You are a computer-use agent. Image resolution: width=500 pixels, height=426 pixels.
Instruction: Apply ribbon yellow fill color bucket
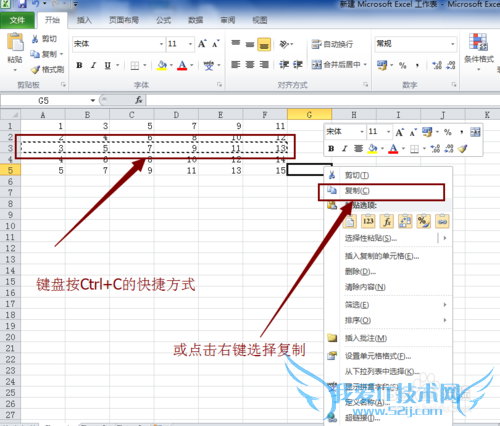click(x=162, y=65)
